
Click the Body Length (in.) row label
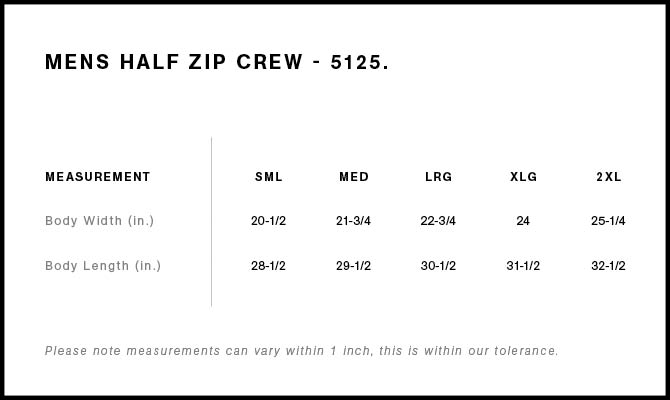103,266
